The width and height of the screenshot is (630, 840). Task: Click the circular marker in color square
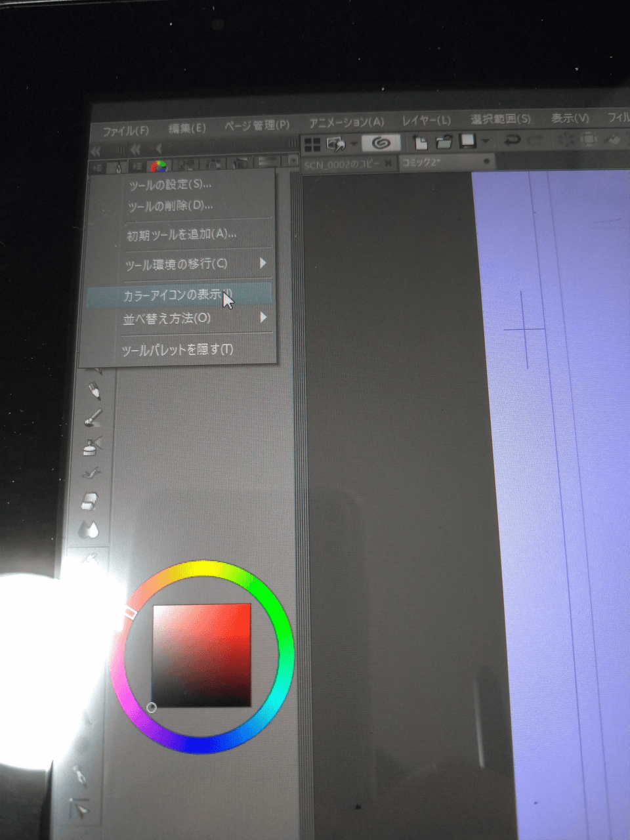coord(152,707)
